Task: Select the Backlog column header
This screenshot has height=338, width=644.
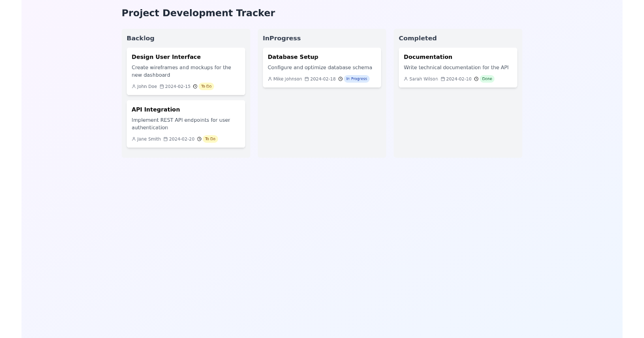Action: click(x=141, y=38)
